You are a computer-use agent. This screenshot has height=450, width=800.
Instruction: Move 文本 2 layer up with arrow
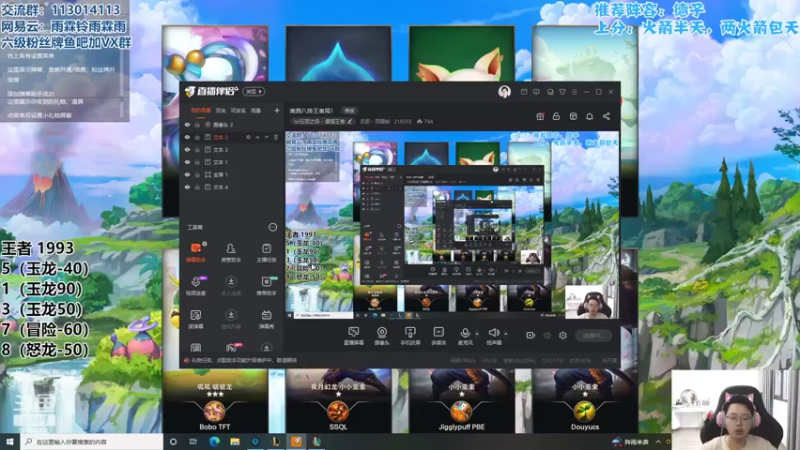click(257, 137)
